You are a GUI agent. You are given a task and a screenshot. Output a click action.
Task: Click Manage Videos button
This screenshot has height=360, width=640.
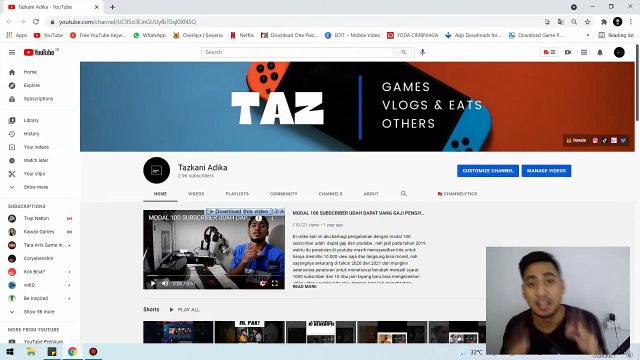(x=546, y=171)
